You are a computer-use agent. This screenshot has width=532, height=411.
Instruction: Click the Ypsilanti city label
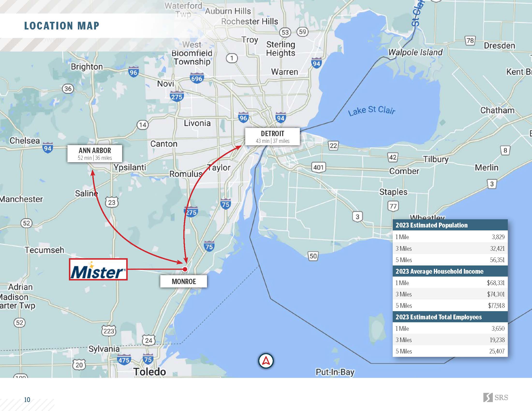pos(130,168)
